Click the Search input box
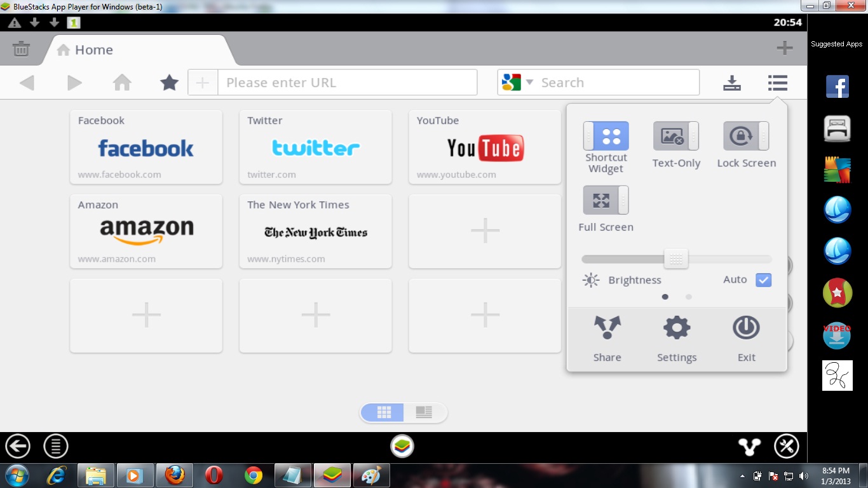Image resolution: width=868 pixels, height=488 pixels. (618, 83)
